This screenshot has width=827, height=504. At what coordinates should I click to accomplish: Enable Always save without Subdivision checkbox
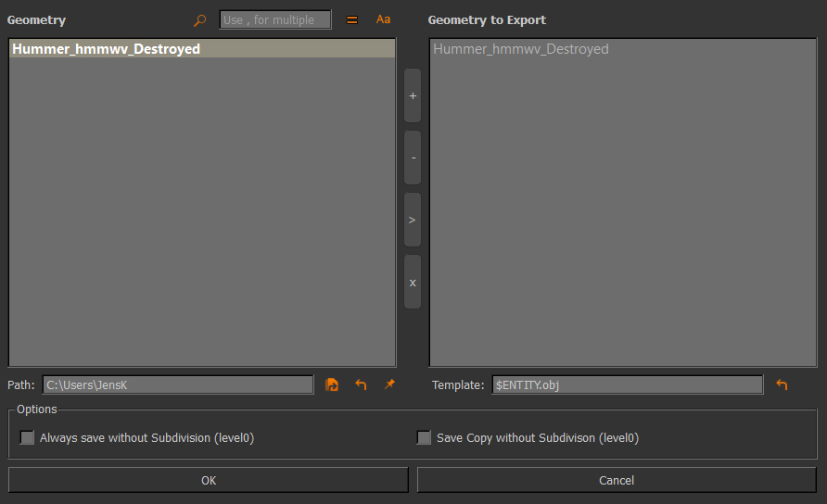27,437
